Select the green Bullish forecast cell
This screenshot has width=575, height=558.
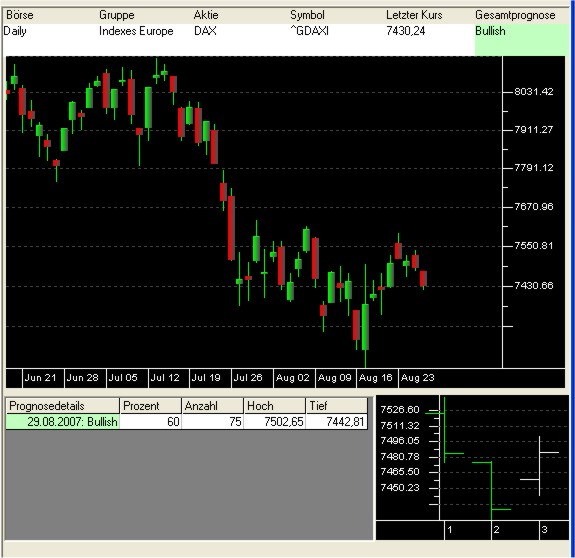point(521,40)
